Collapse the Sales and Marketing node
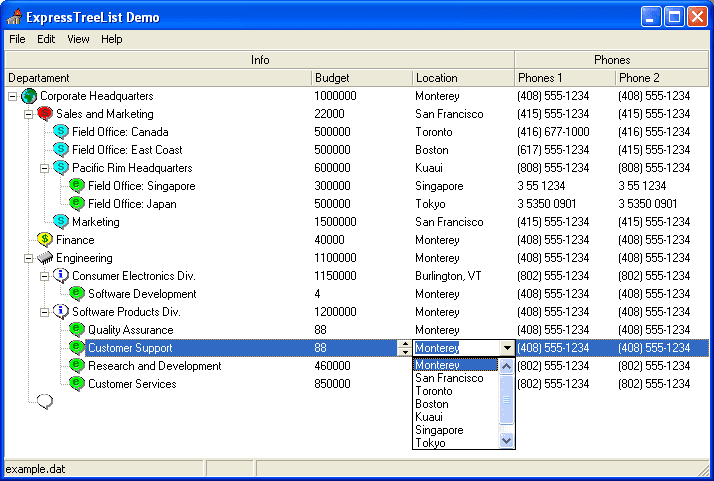This screenshot has width=714, height=481. point(28,114)
